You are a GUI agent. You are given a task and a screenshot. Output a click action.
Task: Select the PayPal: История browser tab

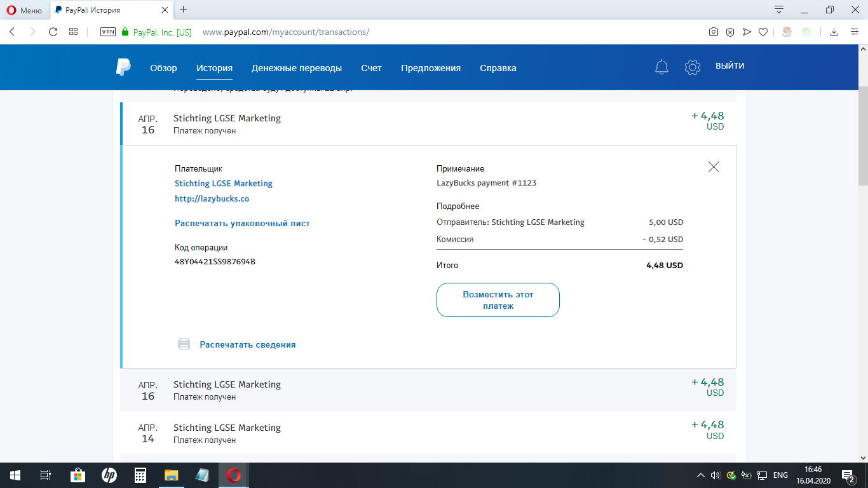tap(110, 10)
